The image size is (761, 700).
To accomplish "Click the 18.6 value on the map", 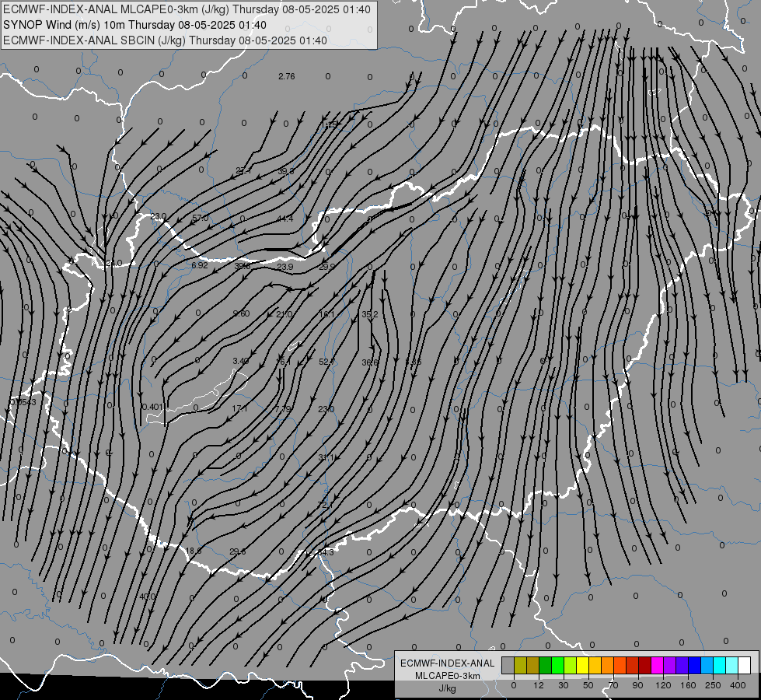I will (194, 551).
